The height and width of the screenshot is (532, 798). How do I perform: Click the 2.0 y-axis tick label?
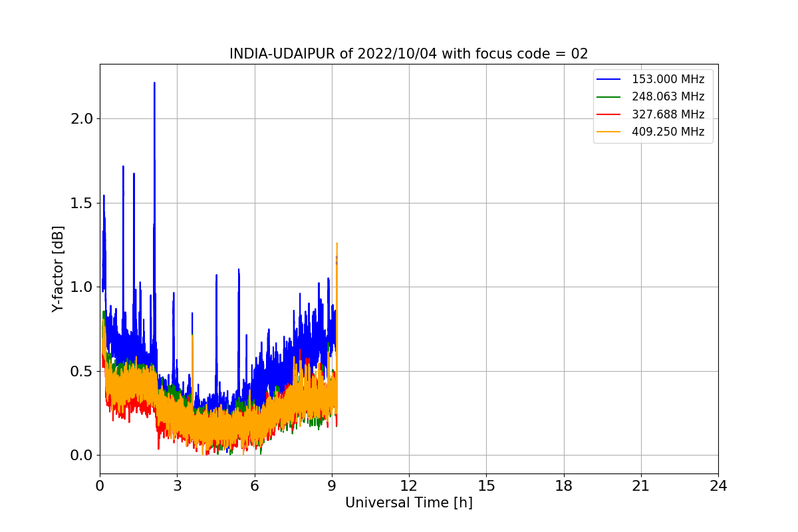tap(82, 118)
